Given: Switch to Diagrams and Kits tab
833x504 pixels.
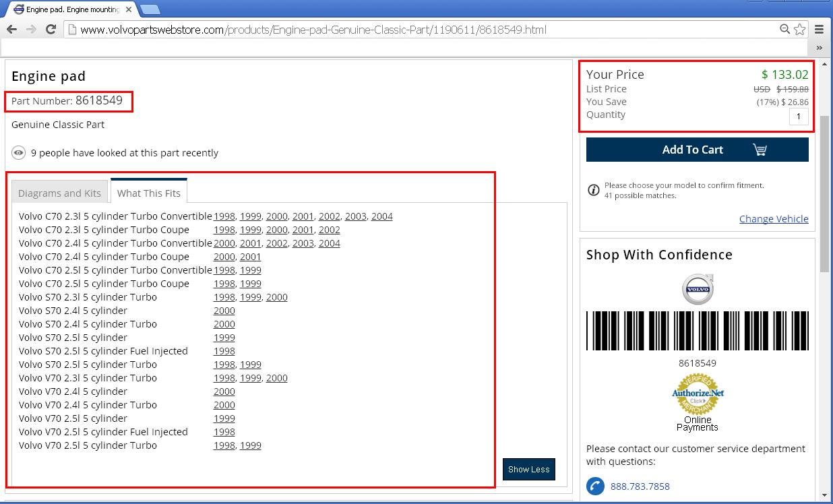Looking at the screenshot, I should [x=59, y=193].
